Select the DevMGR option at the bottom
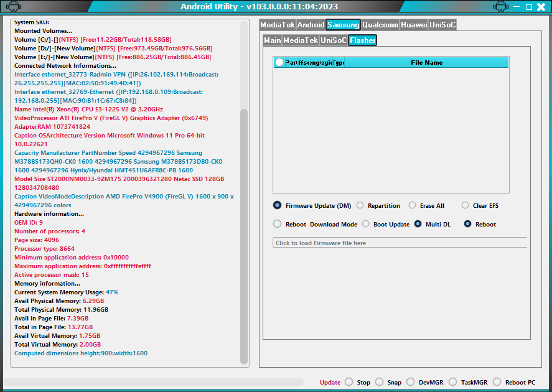Image resolution: width=552 pixels, height=392 pixels. [x=411, y=382]
